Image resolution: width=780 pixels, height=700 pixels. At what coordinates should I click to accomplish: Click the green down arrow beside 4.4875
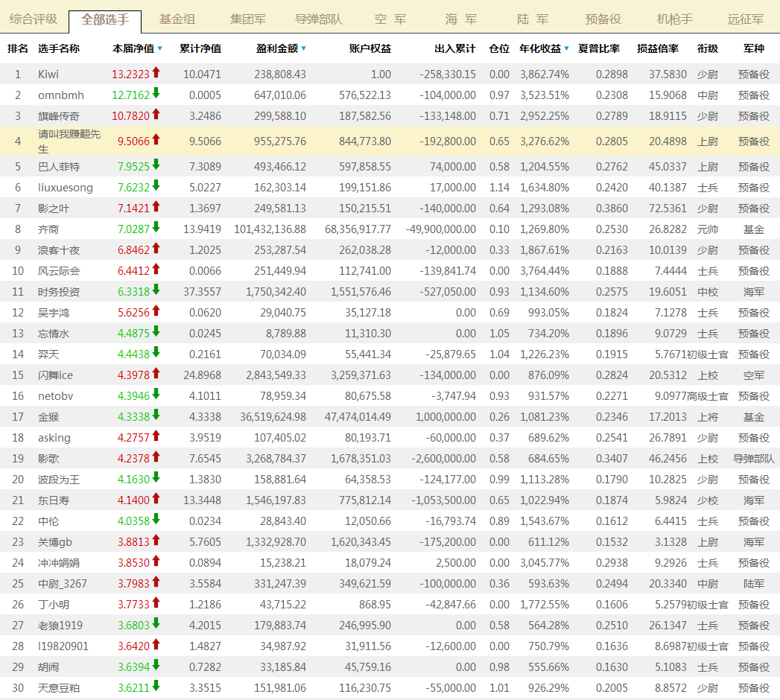(156, 331)
